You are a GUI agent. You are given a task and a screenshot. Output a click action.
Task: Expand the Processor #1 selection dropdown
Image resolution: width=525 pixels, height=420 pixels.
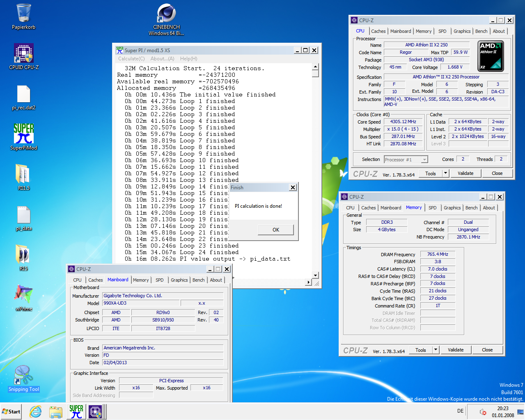[424, 159]
